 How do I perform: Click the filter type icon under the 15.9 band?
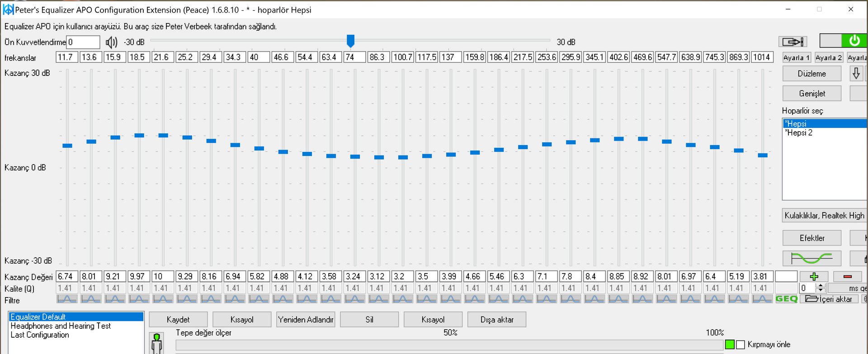coord(115,299)
